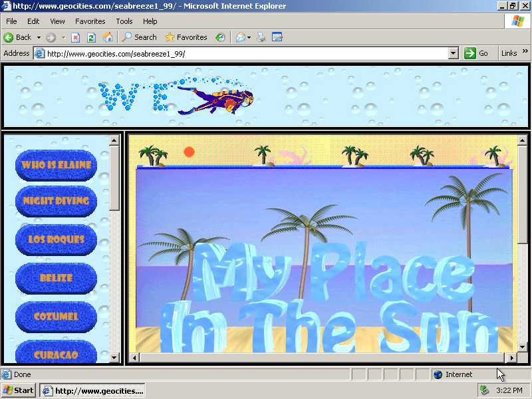Open the Favorites panel
The width and height of the screenshot is (532, 399).
pyautogui.click(x=186, y=37)
